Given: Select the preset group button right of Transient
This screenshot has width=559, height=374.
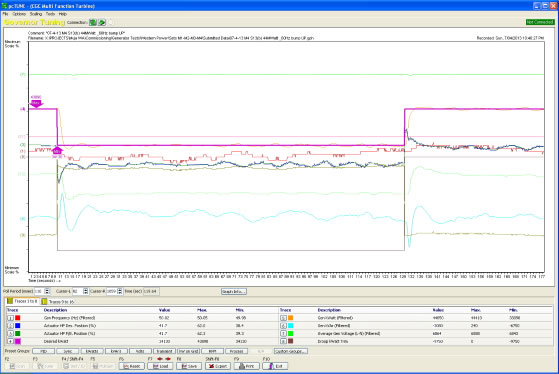Looking at the screenshot, I should click(x=188, y=351).
